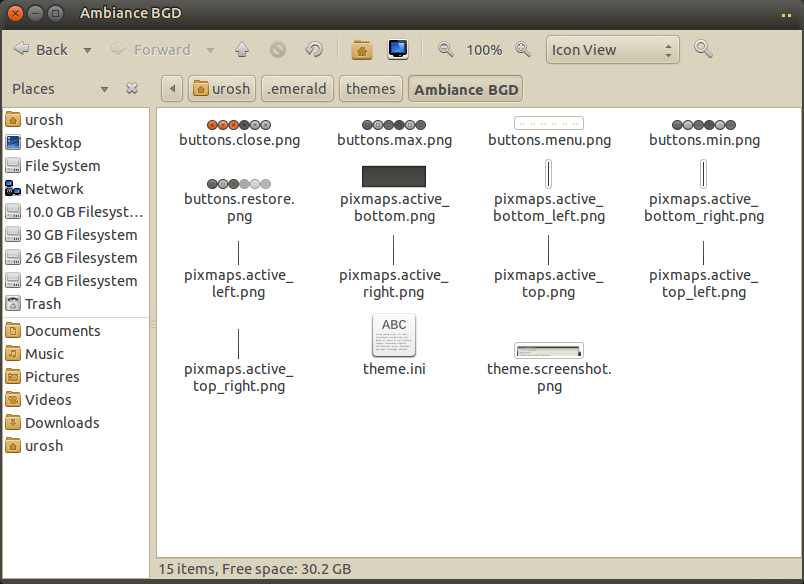Open File System in the sidebar
The width and height of the screenshot is (804, 584).
click(76, 166)
